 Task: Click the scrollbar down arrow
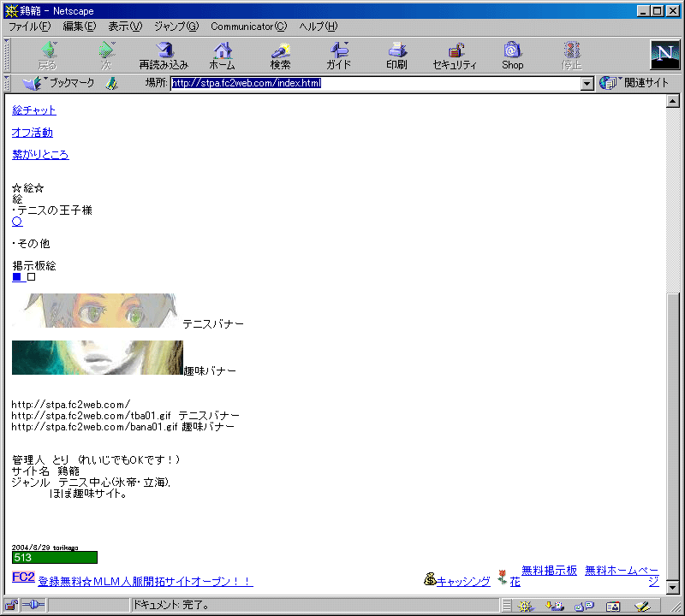[673, 588]
